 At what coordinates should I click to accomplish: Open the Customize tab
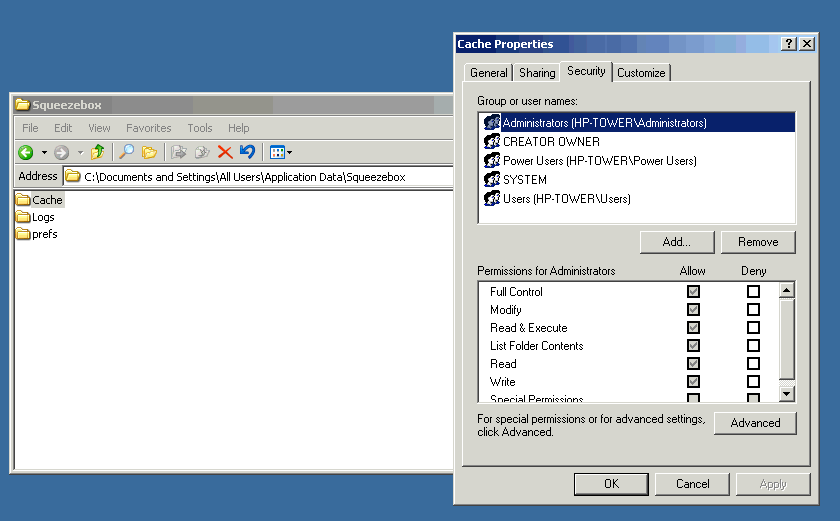coord(641,73)
